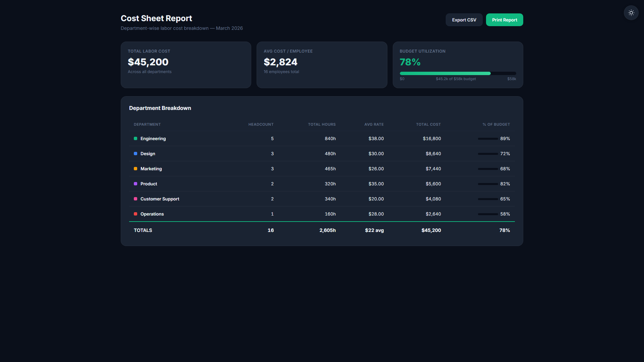Click the Print Report button

(x=504, y=20)
